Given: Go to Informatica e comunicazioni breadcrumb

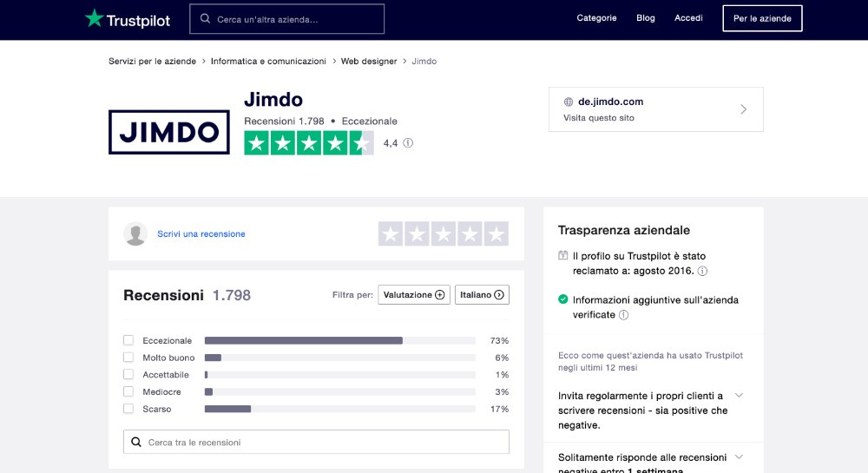Looking at the screenshot, I should click(x=268, y=62).
